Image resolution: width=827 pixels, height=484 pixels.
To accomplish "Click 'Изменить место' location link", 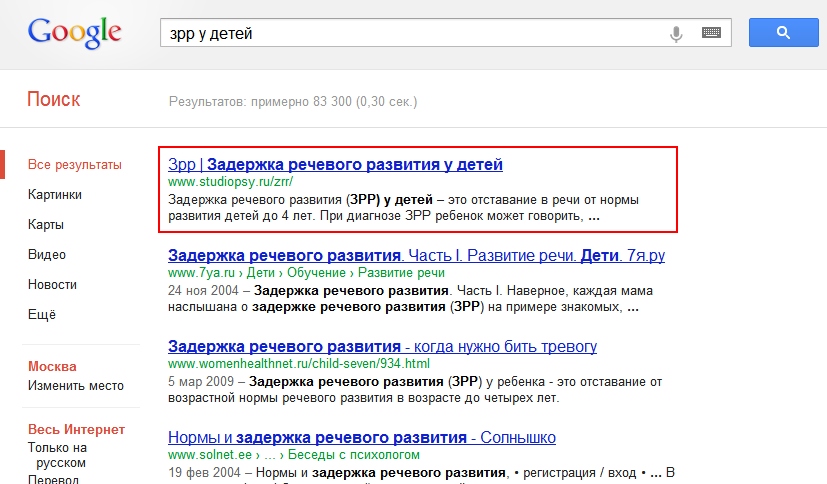I will [76, 385].
